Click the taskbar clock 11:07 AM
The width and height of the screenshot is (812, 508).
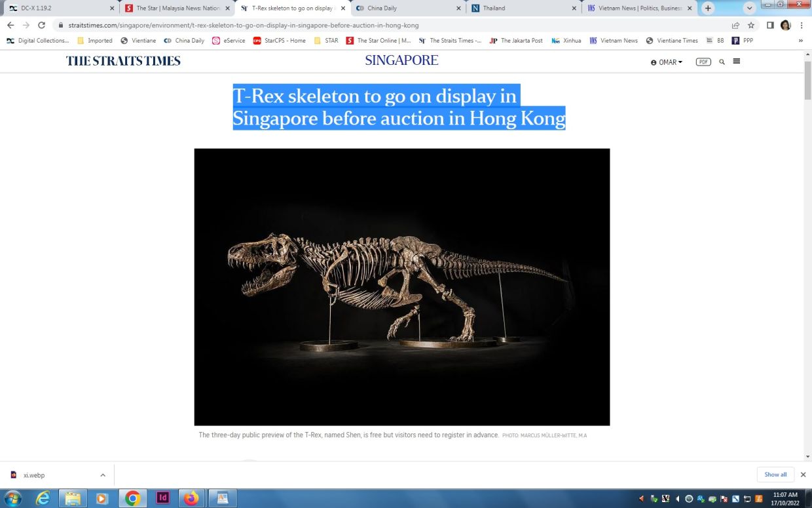coord(784,498)
